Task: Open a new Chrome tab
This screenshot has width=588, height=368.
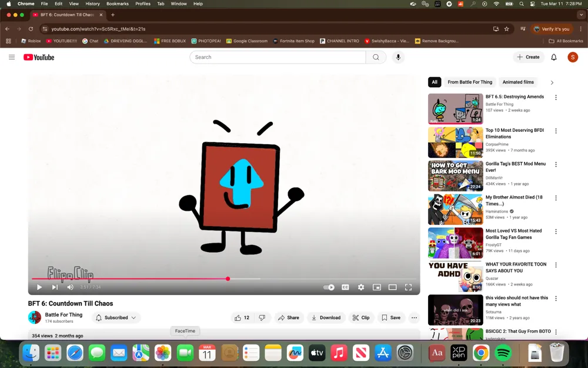Action: pos(112,15)
